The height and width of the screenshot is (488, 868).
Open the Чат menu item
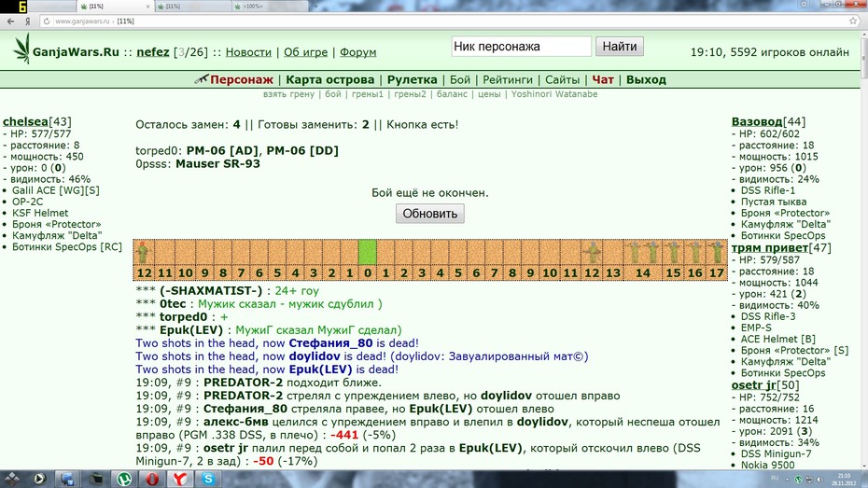tap(603, 79)
